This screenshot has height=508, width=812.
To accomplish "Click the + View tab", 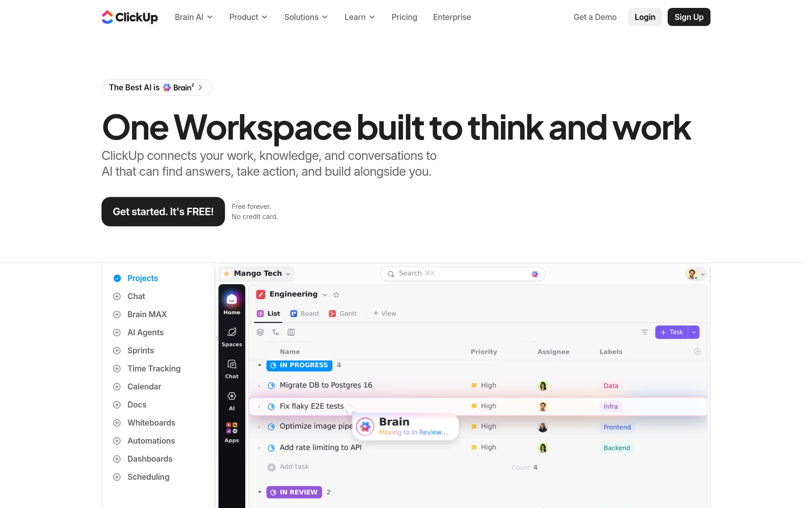I will pyautogui.click(x=385, y=313).
